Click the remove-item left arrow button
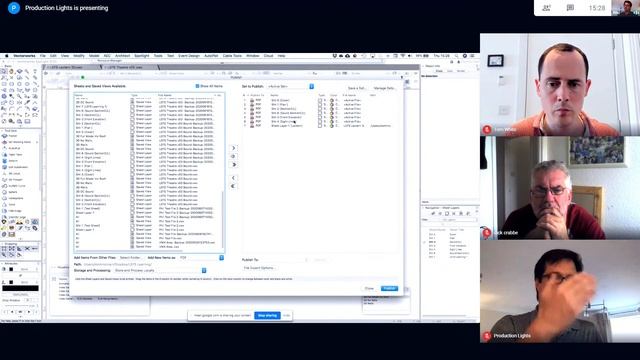Viewport: 640px width, 360px height. [x=233, y=178]
